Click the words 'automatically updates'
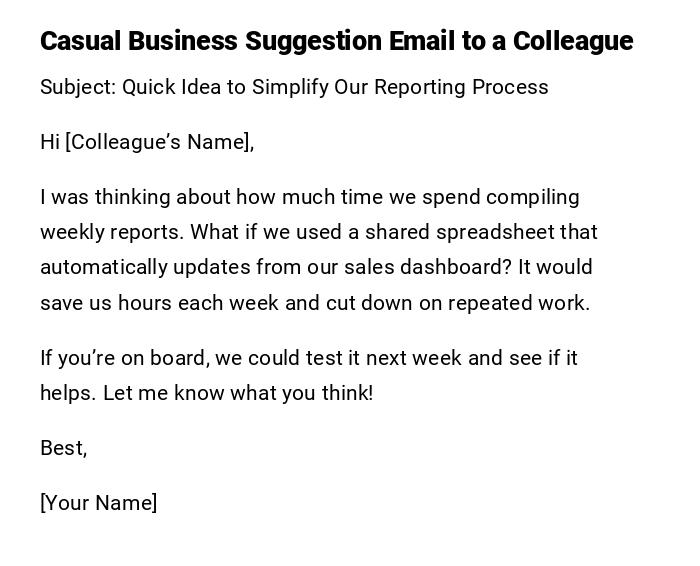 tap(145, 267)
